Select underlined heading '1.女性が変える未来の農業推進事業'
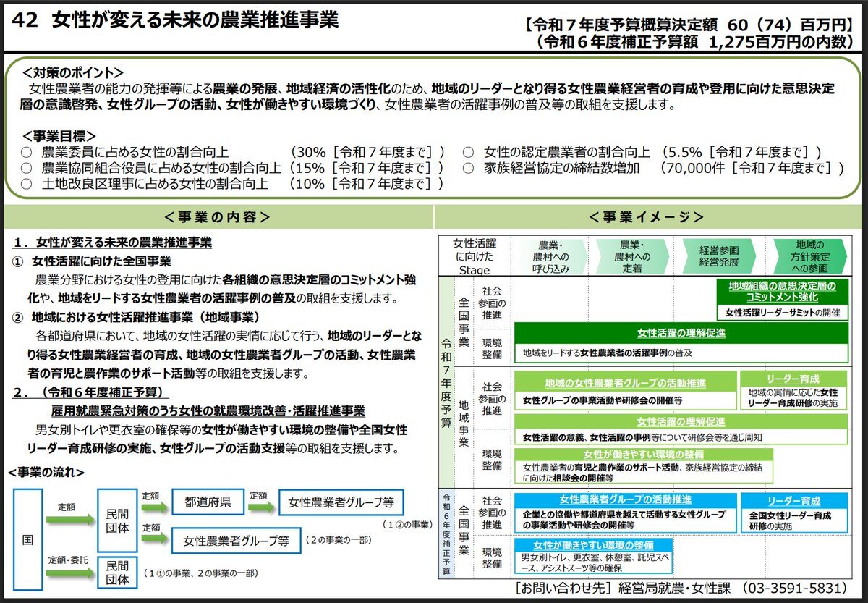 [x=113, y=243]
